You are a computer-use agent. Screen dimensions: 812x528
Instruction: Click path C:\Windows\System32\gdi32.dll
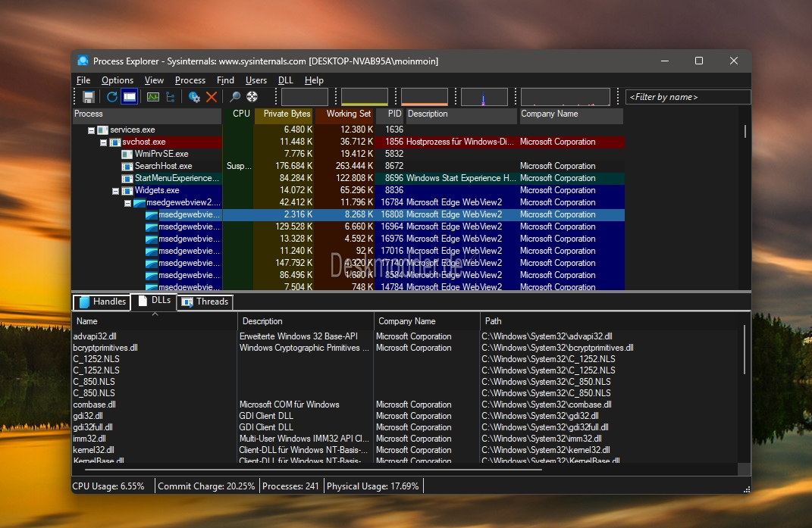540,416
